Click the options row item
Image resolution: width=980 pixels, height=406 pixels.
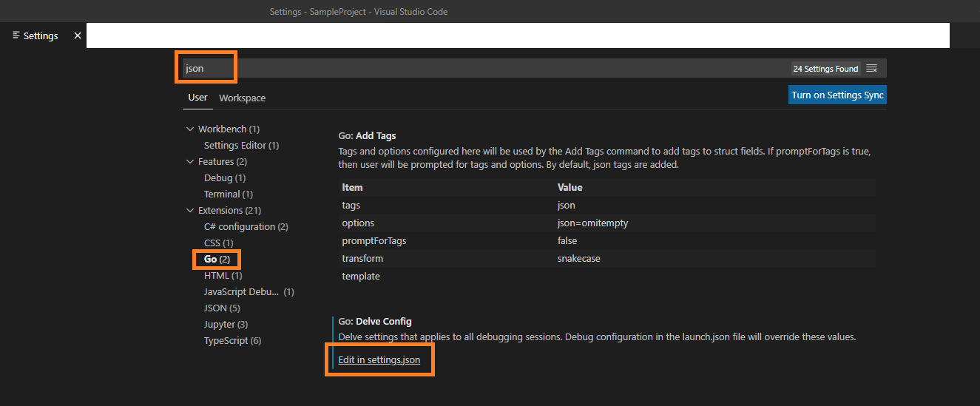point(358,223)
